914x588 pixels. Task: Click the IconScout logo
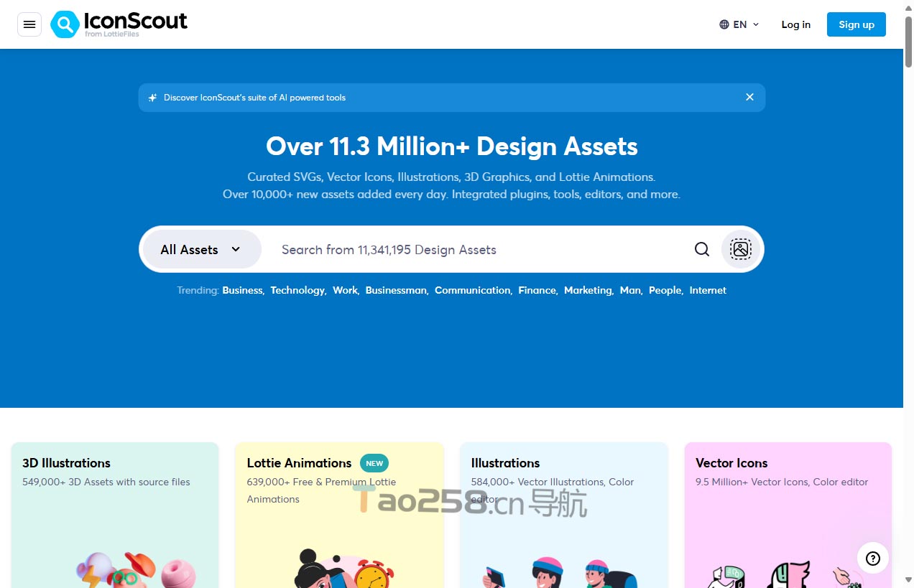[x=119, y=24]
